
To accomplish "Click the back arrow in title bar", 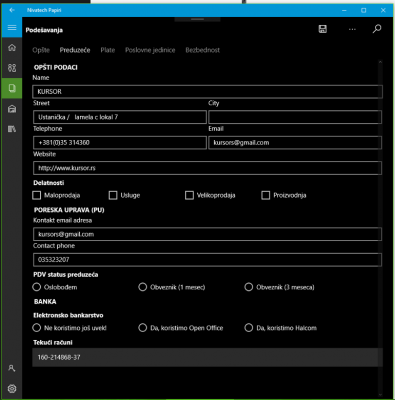I will coord(12,10).
